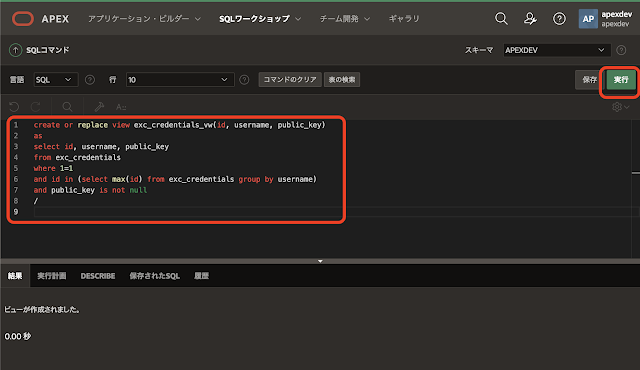Go up via SQLコマンド arrow icon
This screenshot has height=370, width=640.
[16, 50]
